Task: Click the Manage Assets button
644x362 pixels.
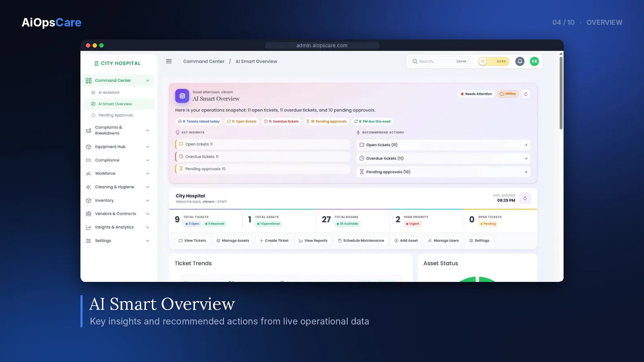Action: [x=233, y=241]
